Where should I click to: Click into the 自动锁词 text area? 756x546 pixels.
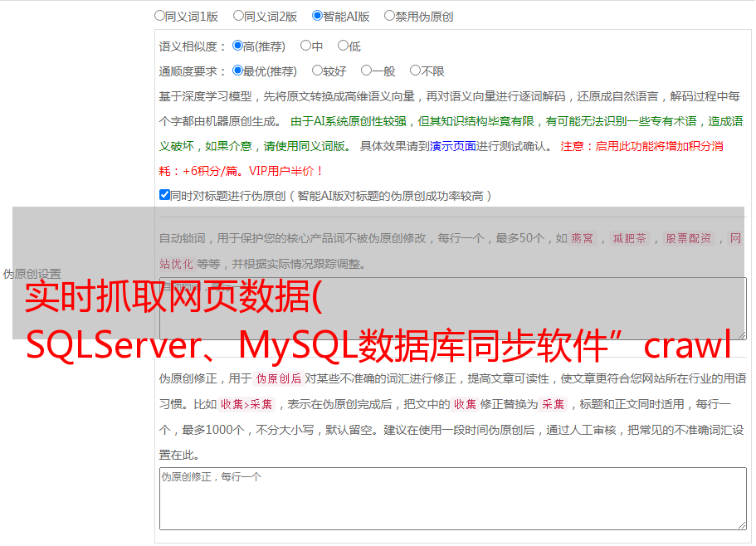453,309
